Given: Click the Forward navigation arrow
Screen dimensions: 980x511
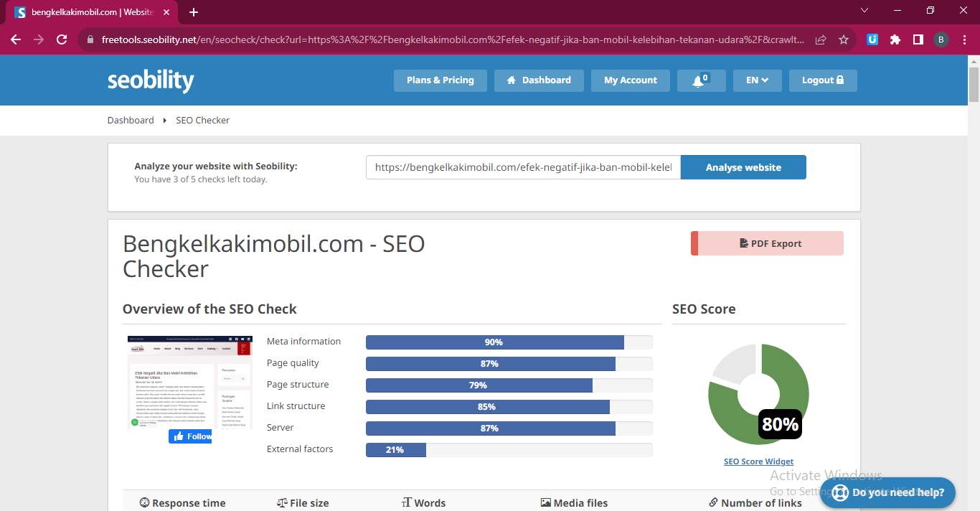Looking at the screenshot, I should click(x=39, y=39).
